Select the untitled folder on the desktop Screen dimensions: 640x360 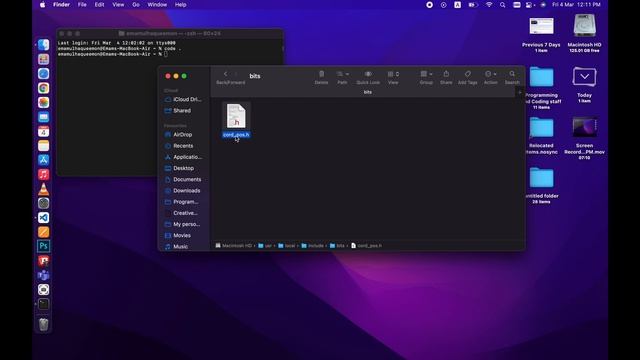(541, 178)
